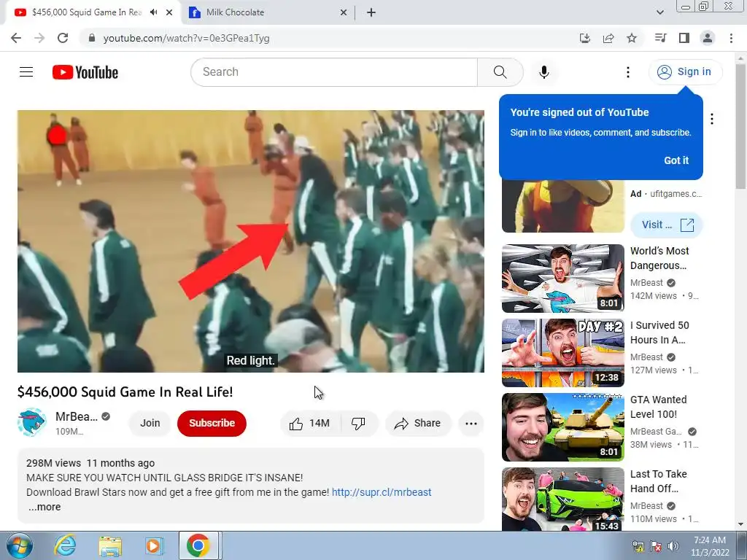Viewport: 747px width, 560px height.
Task: Click the volume speaker in system tray
Action: [673, 546]
